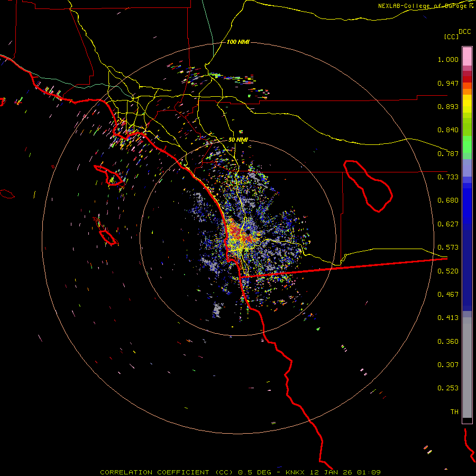This screenshot has width=476, height=476.
Task: Click the 0.787 scale value
Action: 448,153
